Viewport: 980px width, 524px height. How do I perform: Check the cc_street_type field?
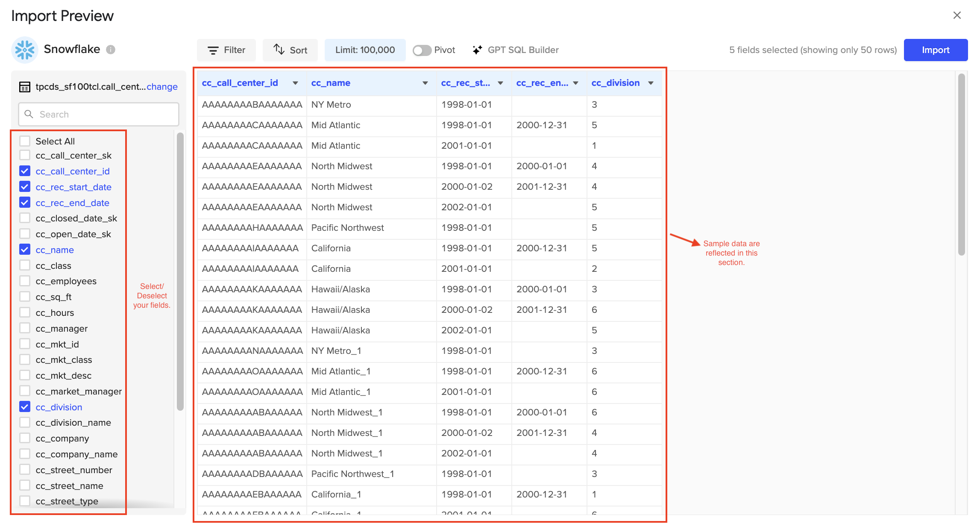click(x=25, y=501)
